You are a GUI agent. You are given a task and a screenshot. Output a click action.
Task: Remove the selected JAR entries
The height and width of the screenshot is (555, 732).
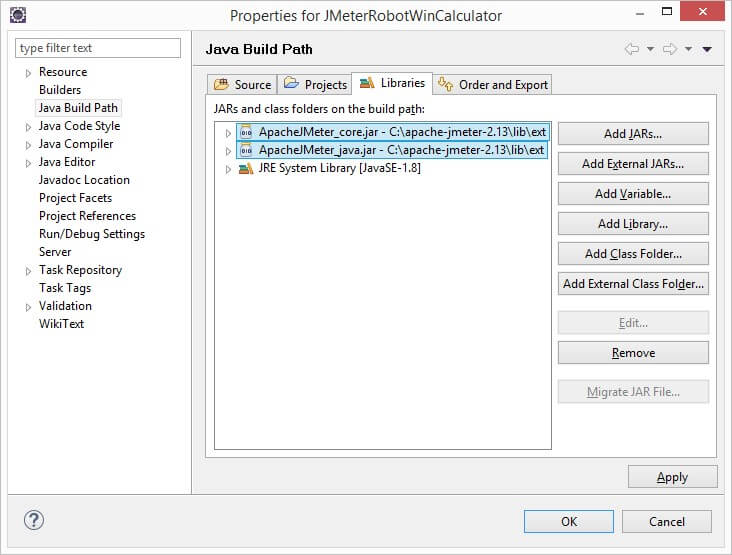[633, 353]
